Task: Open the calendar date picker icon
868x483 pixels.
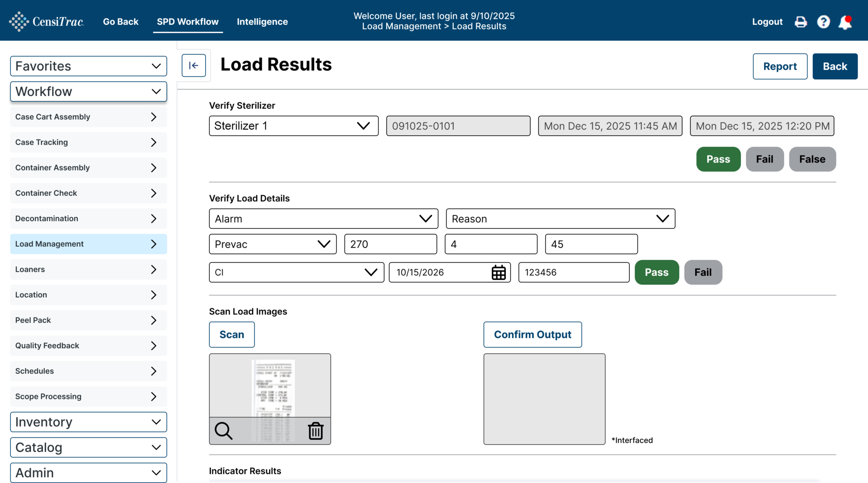Action: click(499, 272)
